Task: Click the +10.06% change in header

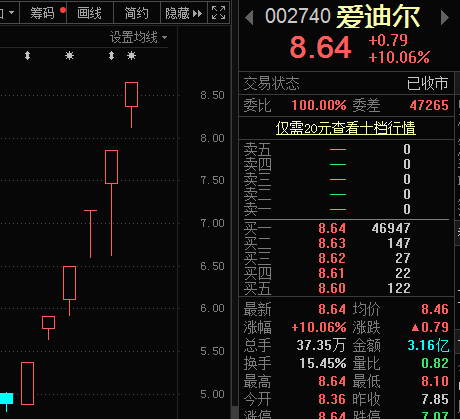Action: (x=399, y=57)
